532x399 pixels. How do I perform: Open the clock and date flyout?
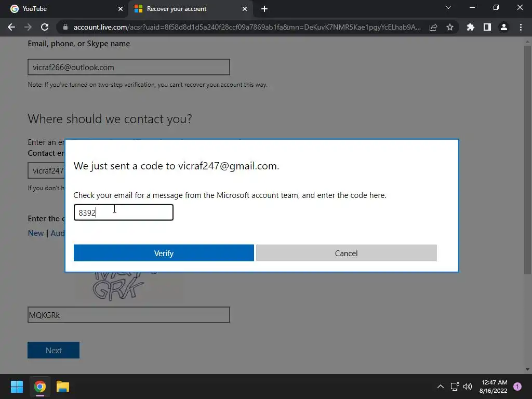(x=494, y=387)
